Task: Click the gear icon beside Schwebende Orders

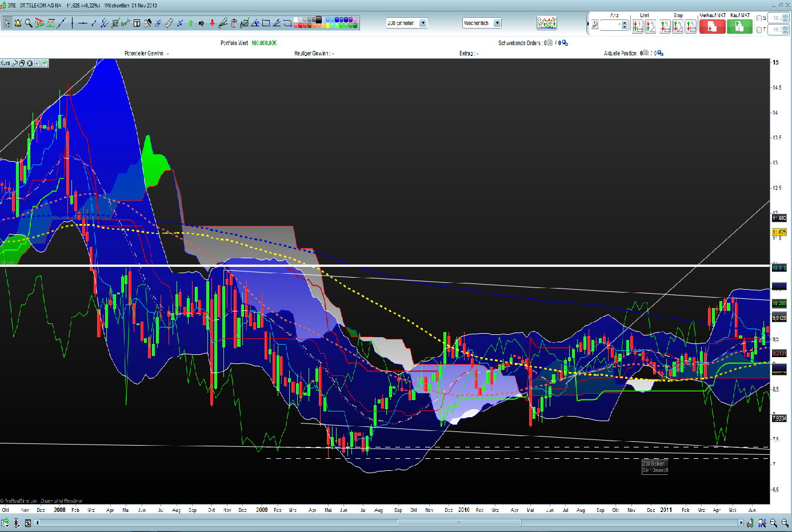Action: 565,43
